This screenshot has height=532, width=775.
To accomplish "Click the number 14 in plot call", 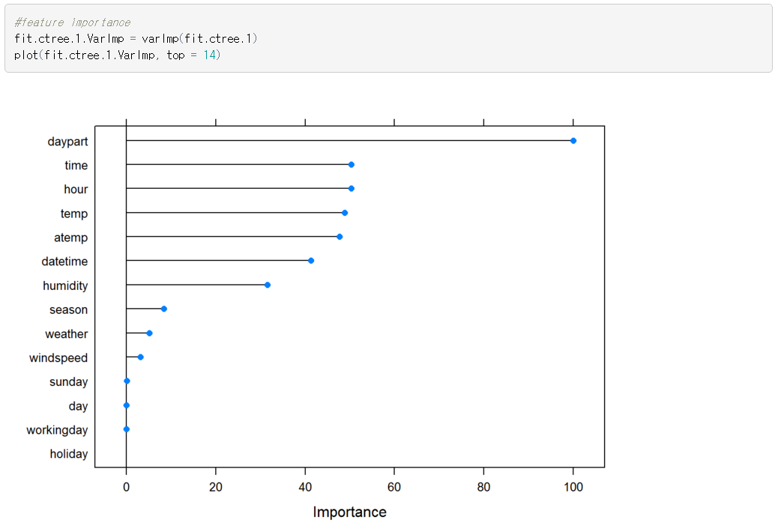I will (x=210, y=55).
